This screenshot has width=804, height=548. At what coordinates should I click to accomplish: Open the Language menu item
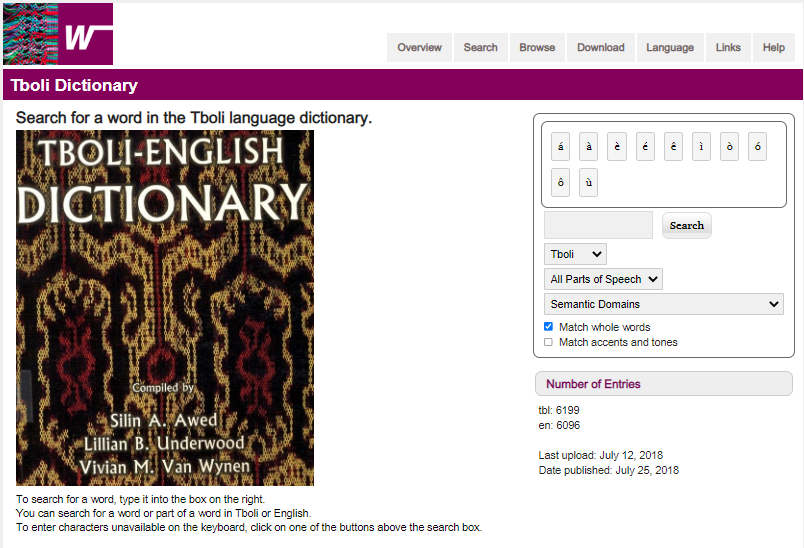[670, 48]
